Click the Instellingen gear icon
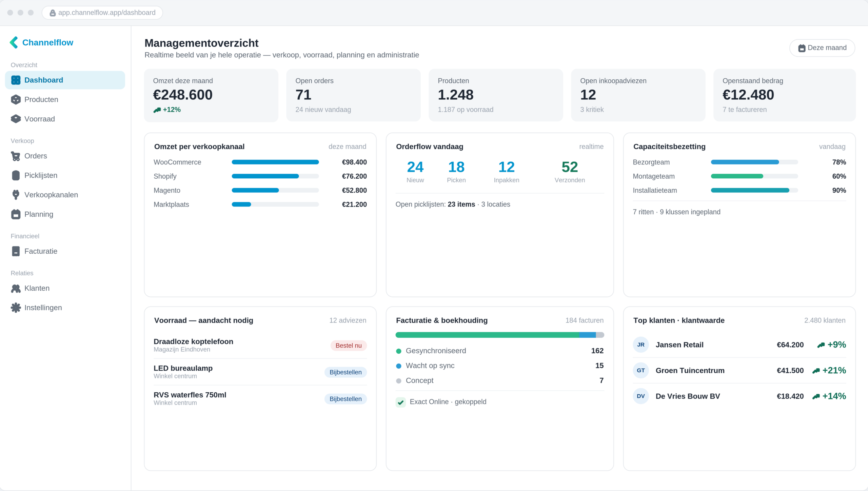 tap(16, 308)
